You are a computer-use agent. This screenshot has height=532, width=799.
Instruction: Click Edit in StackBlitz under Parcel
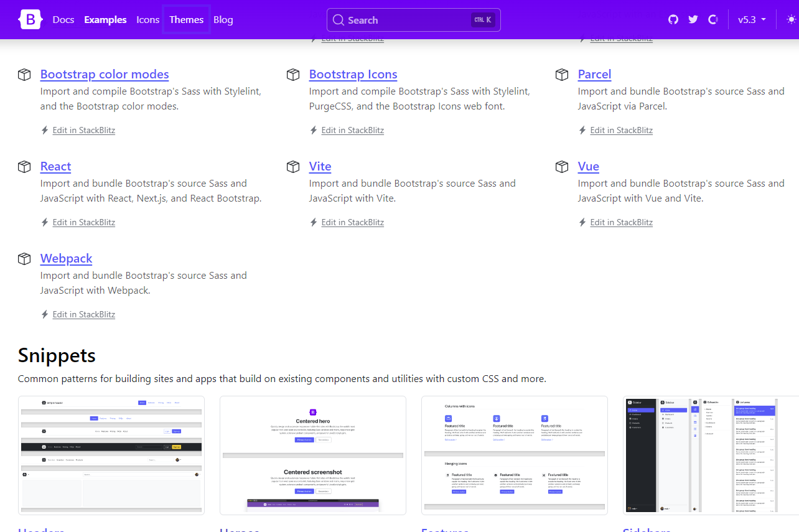tap(621, 130)
